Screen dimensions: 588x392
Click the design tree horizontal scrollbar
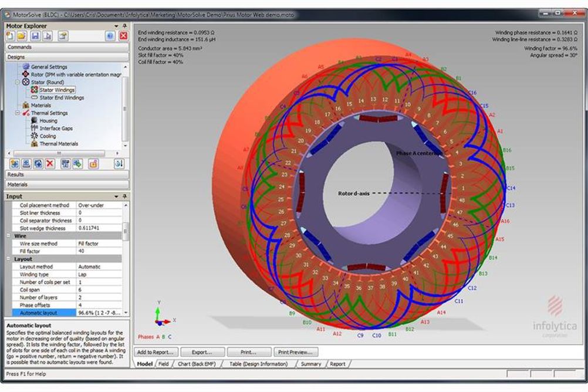pyautogui.click(x=59, y=153)
